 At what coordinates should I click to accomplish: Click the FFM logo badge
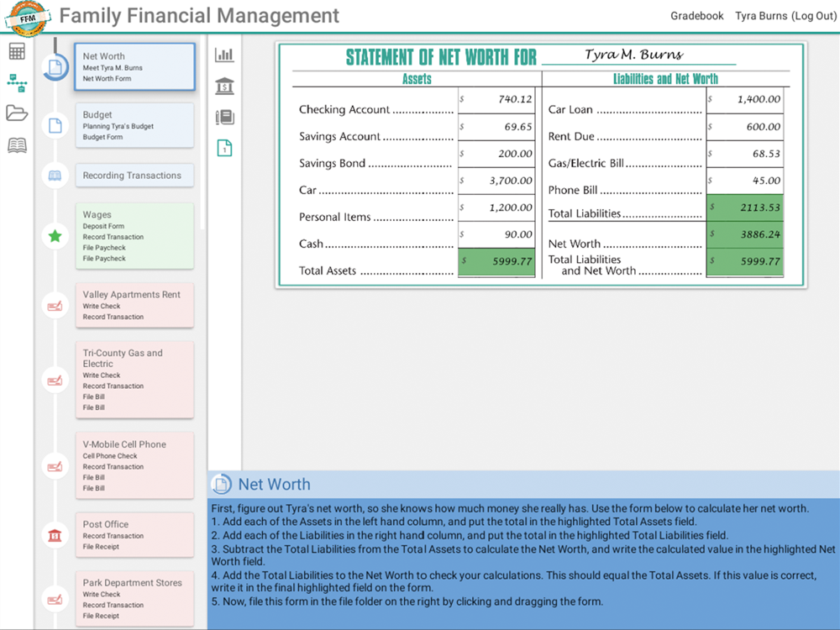[27, 18]
